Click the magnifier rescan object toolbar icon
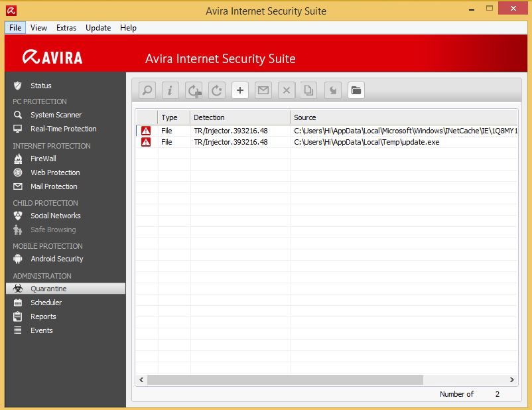Viewport: 532px width, 410px height. (147, 90)
